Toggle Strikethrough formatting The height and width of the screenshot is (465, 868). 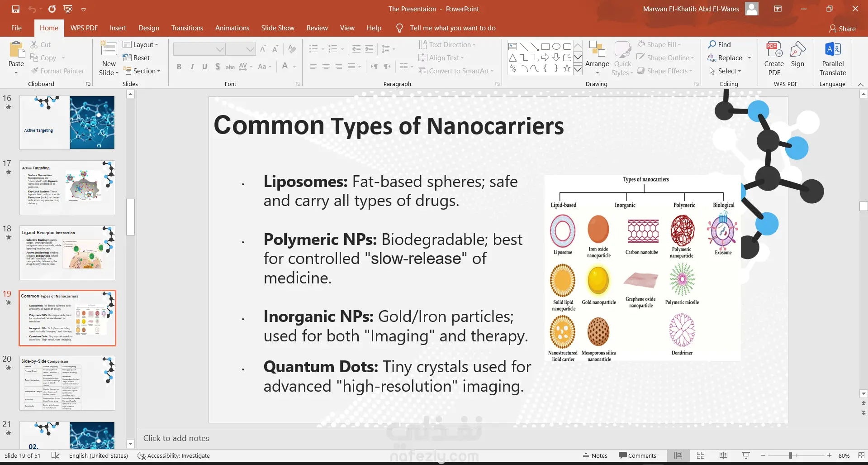[230, 67]
